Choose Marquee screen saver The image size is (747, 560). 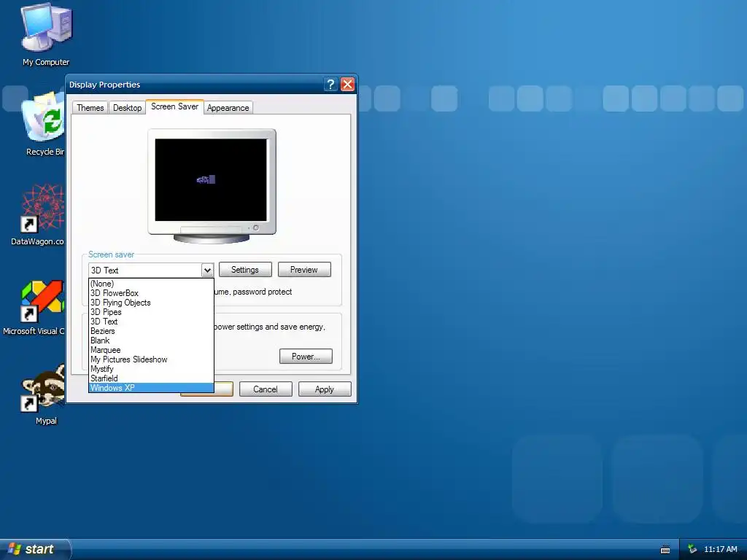[x=151, y=350]
